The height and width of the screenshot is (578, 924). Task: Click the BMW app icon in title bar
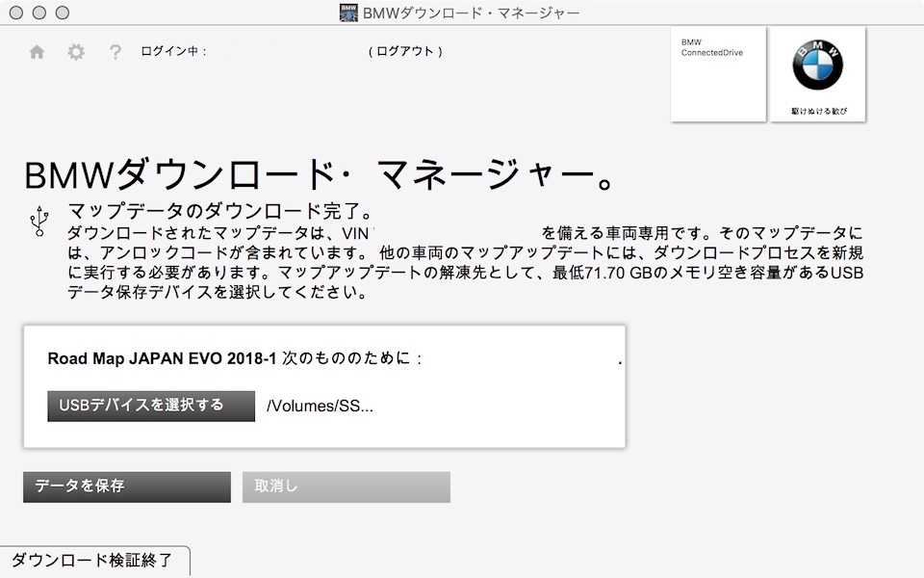click(348, 13)
